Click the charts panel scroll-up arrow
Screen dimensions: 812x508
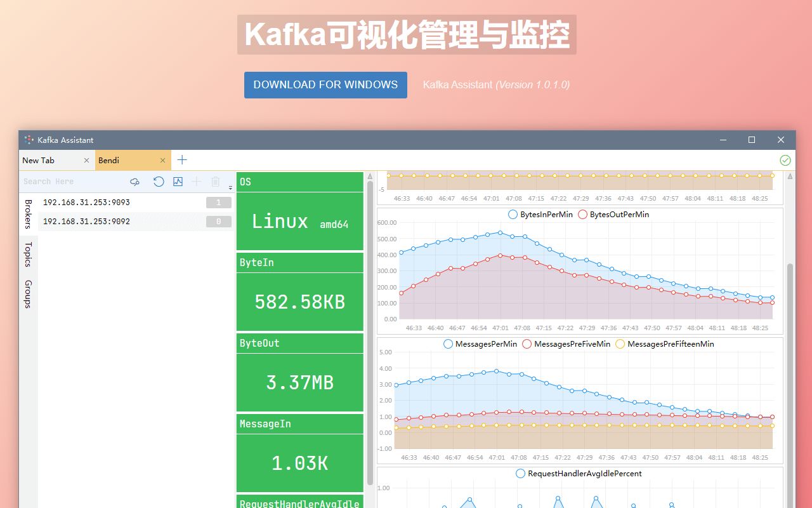[790, 176]
